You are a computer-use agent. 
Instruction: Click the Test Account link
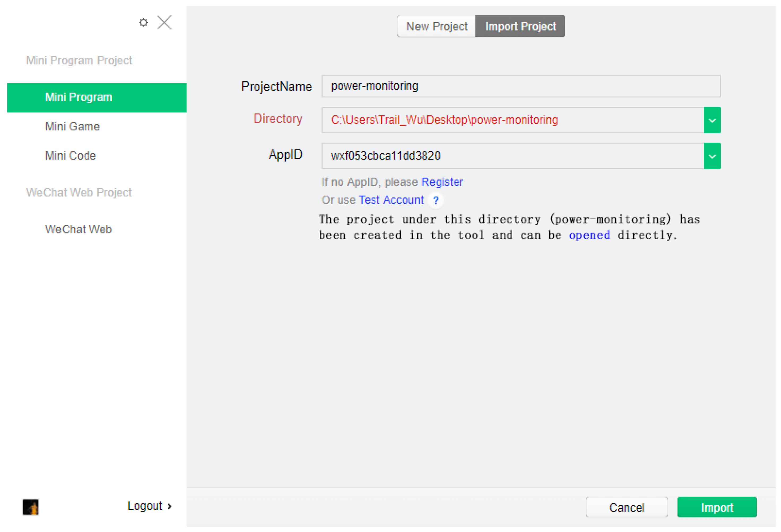(x=391, y=200)
